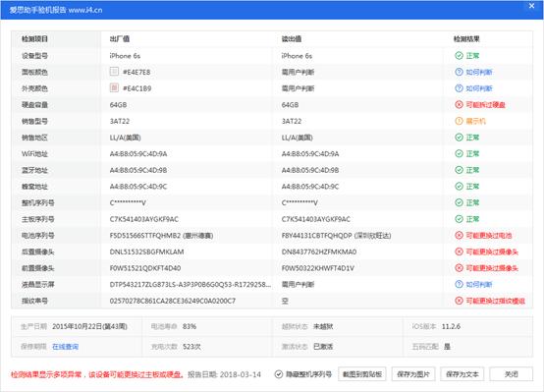Click the question mark icon in 液晶显示屏 row
Image resolution: width=544 pixels, height=392 pixels.
[459, 284]
